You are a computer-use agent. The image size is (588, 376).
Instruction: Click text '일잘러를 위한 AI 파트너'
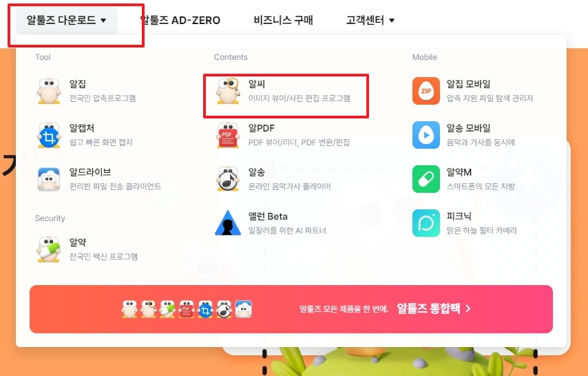(287, 231)
